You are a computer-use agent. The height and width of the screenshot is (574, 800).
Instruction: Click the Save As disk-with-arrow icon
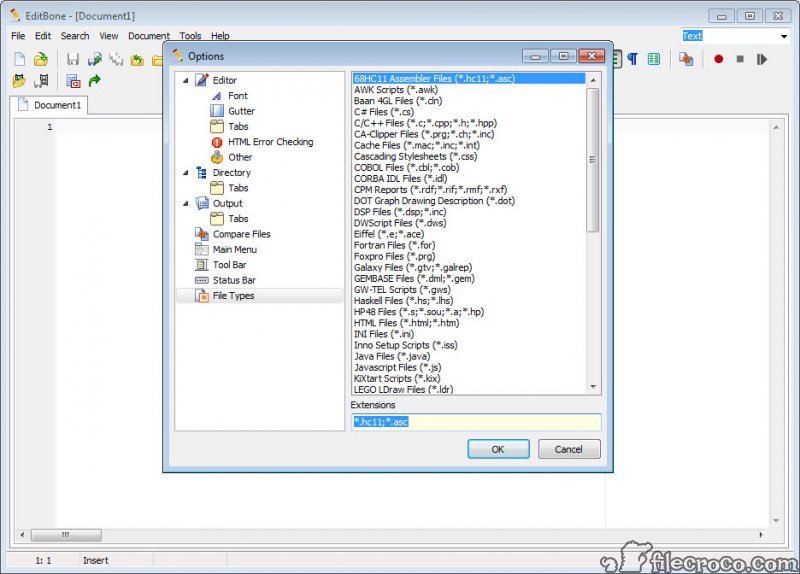[x=95, y=59]
